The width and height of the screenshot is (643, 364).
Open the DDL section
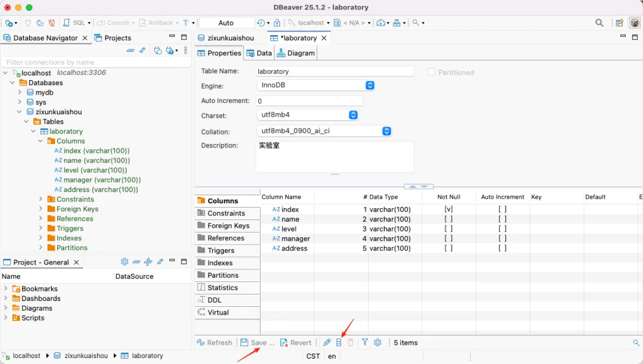pos(227,300)
